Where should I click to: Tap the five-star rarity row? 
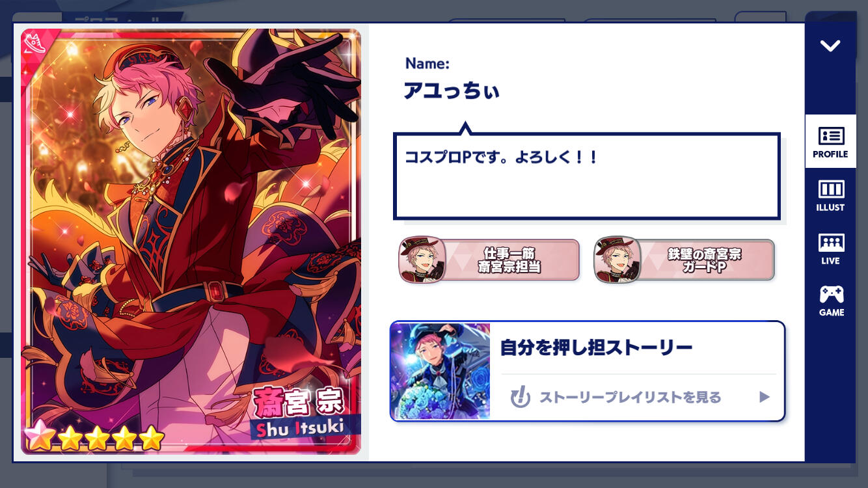coord(94,437)
